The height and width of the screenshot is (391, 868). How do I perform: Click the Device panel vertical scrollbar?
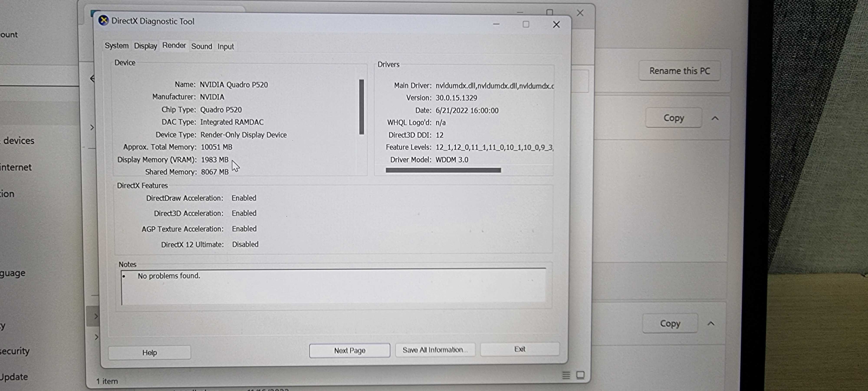tap(362, 107)
